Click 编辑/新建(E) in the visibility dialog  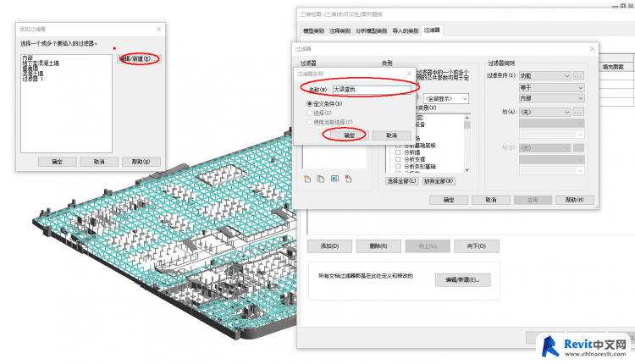[463, 280]
